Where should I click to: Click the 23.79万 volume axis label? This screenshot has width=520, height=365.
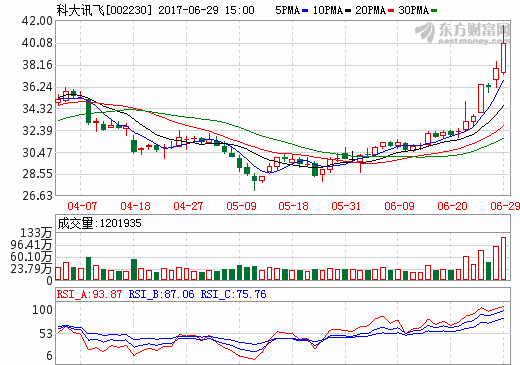click(x=31, y=268)
